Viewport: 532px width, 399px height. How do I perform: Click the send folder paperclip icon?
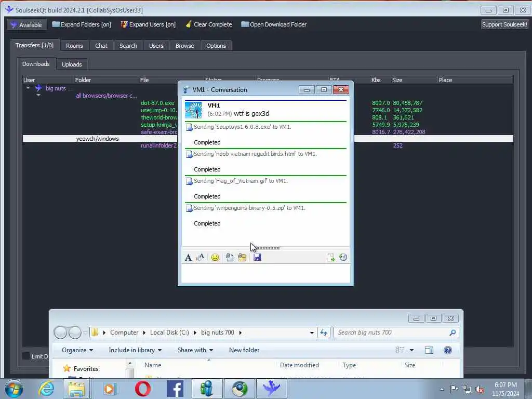(242, 257)
